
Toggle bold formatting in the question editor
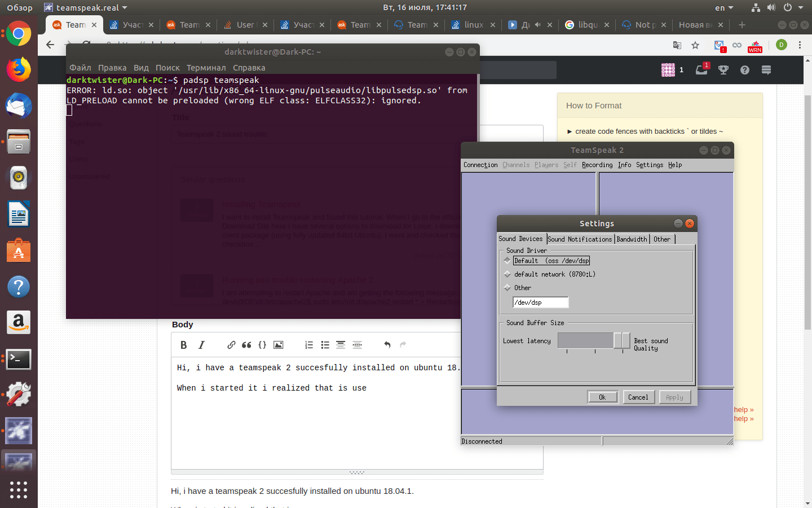pos(183,345)
